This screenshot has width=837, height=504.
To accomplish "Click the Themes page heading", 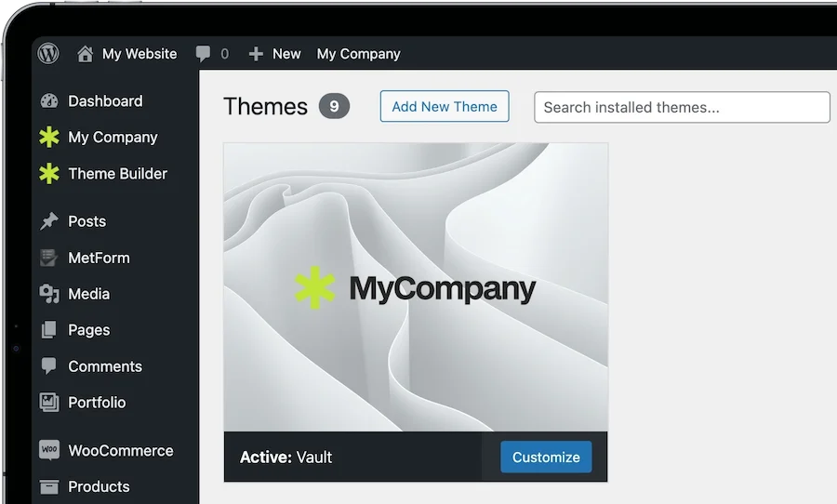I will coord(265,106).
